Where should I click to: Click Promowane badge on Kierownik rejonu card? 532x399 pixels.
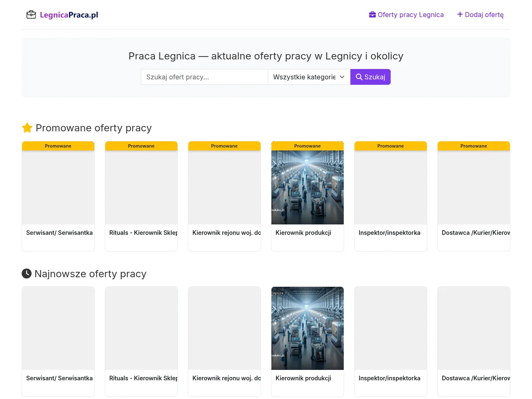click(x=224, y=146)
